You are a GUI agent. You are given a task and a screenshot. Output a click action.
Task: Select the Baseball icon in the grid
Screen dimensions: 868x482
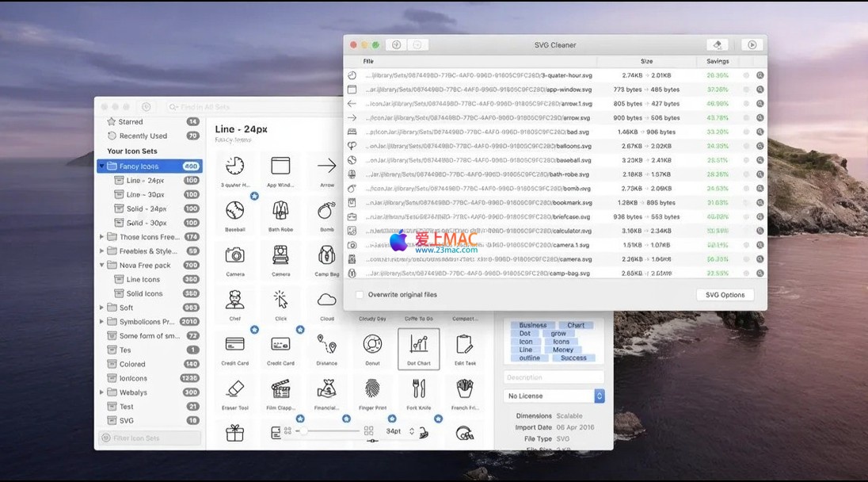pyautogui.click(x=235, y=211)
